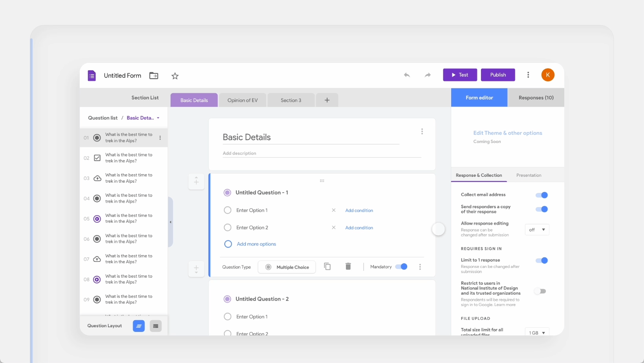Click upload cloud icon of question 07
644x363 pixels.
click(x=97, y=259)
